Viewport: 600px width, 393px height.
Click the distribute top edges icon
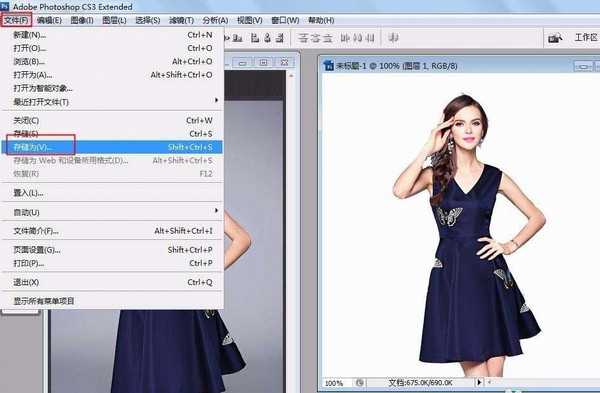303,38
